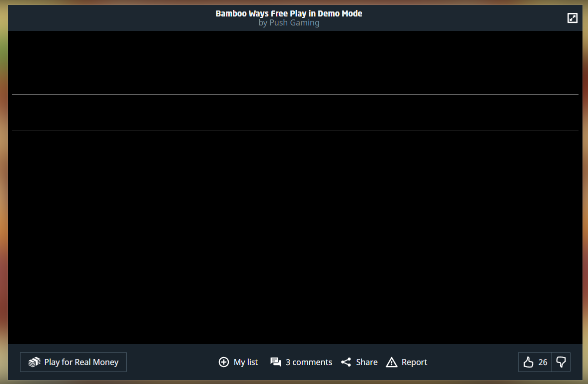Click the speech bubbles comments icon
Image resolution: width=588 pixels, height=384 pixels.
coord(276,362)
